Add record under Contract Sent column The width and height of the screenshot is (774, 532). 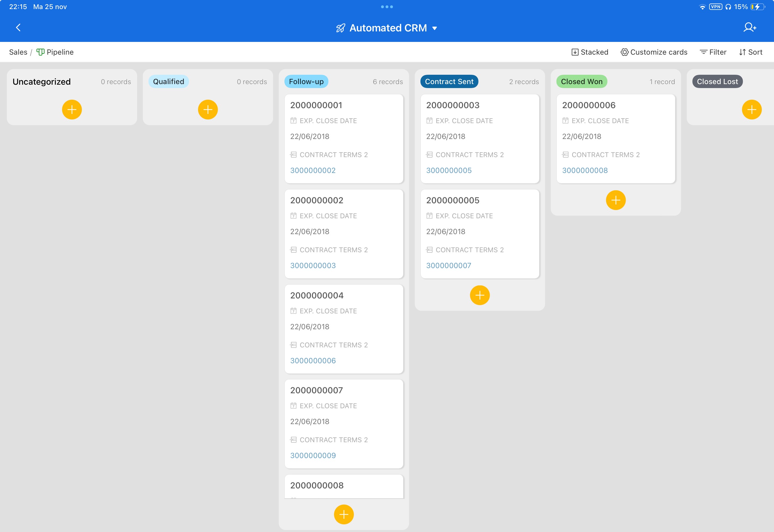click(480, 295)
